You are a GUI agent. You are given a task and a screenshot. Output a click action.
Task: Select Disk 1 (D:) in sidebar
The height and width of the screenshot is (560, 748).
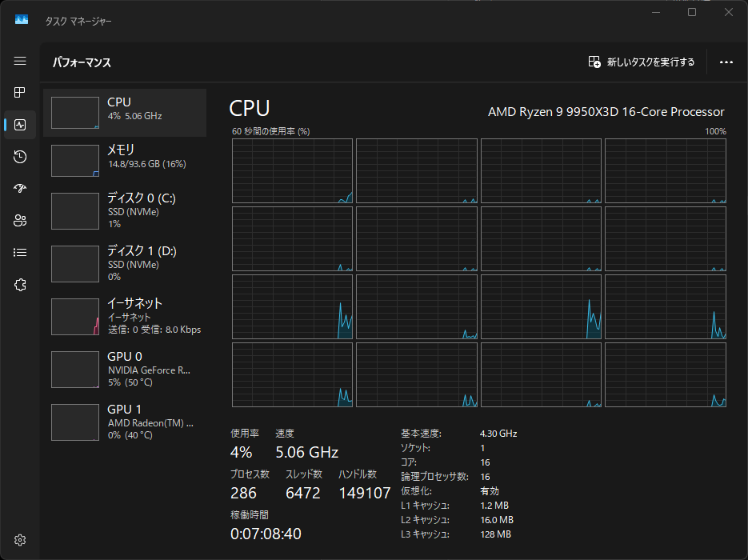click(125, 263)
